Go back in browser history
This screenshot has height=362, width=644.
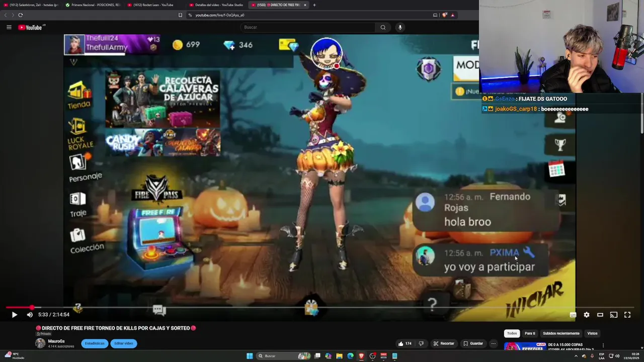click(6, 15)
